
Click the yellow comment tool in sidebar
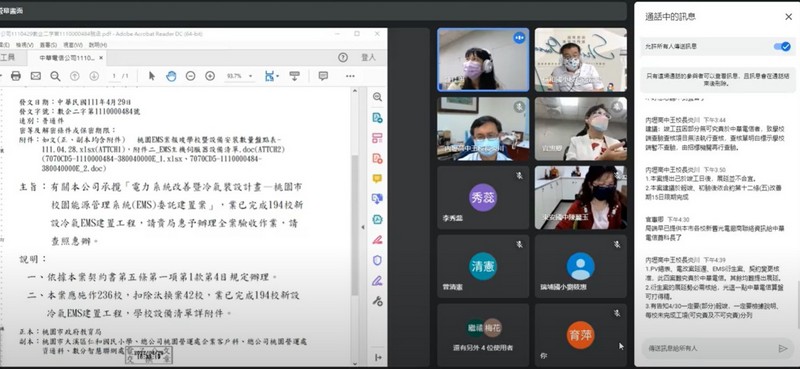[377, 179]
